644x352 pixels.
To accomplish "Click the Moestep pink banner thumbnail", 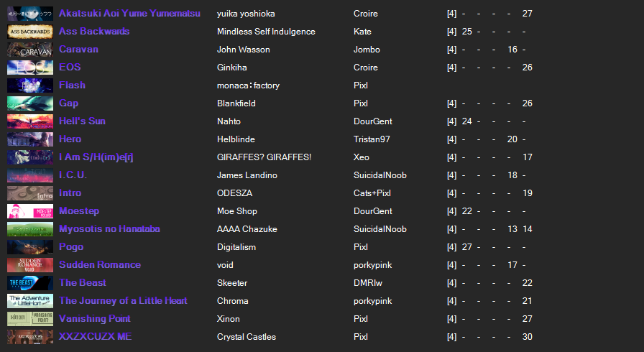I will coord(29,211).
